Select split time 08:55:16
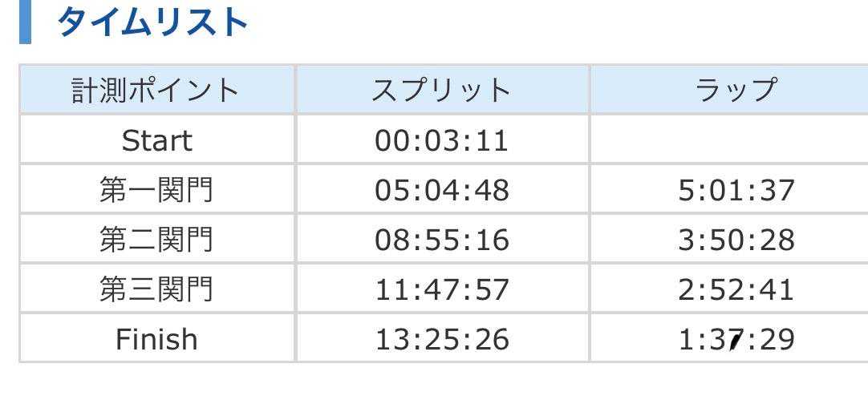This screenshot has height=396, width=868. point(441,240)
